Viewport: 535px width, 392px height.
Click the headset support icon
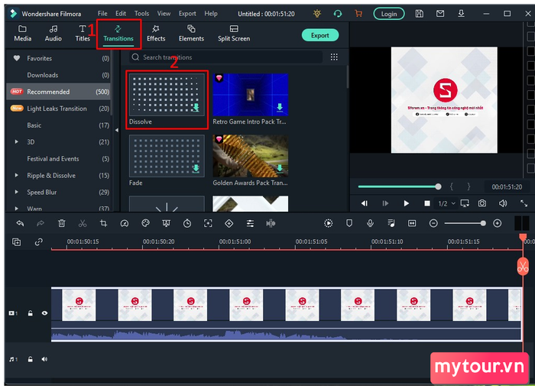coord(338,14)
